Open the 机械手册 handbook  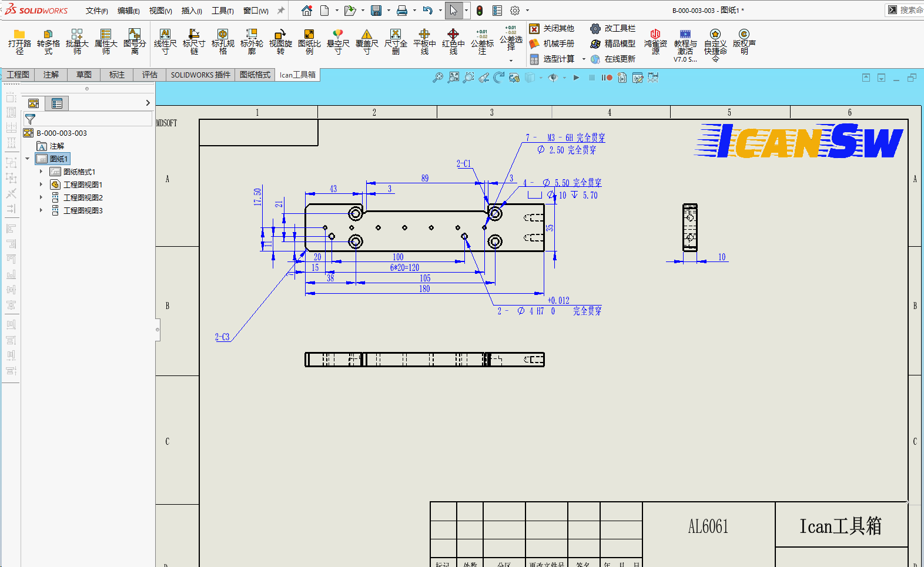tap(552, 43)
